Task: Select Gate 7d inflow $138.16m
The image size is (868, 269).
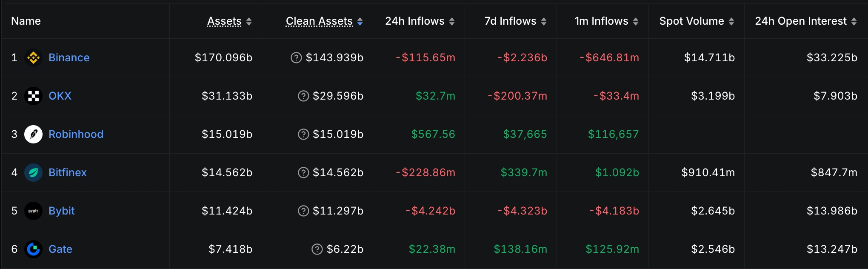Action: click(x=520, y=249)
